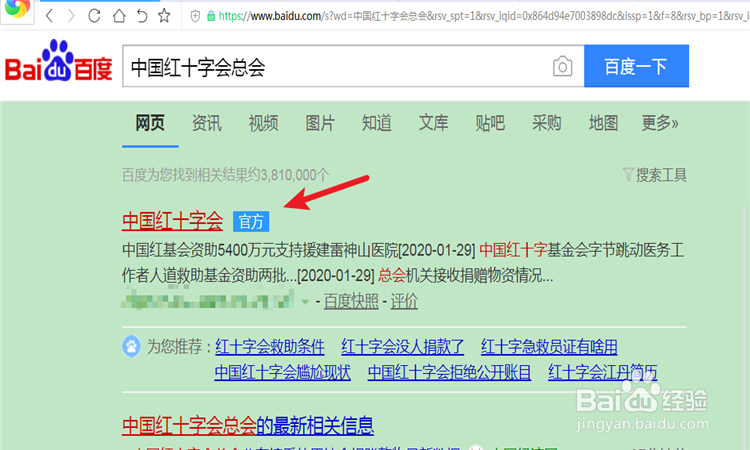Viewport: 750px width, 450px height.
Task: Open the 百度快照 cached link
Action: tap(351, 301)
